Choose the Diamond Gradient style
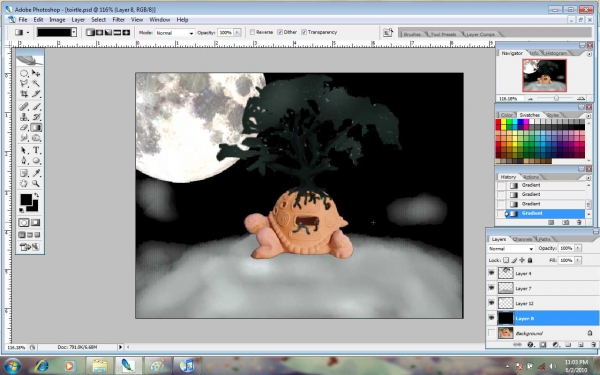 (x=126, y=33)
